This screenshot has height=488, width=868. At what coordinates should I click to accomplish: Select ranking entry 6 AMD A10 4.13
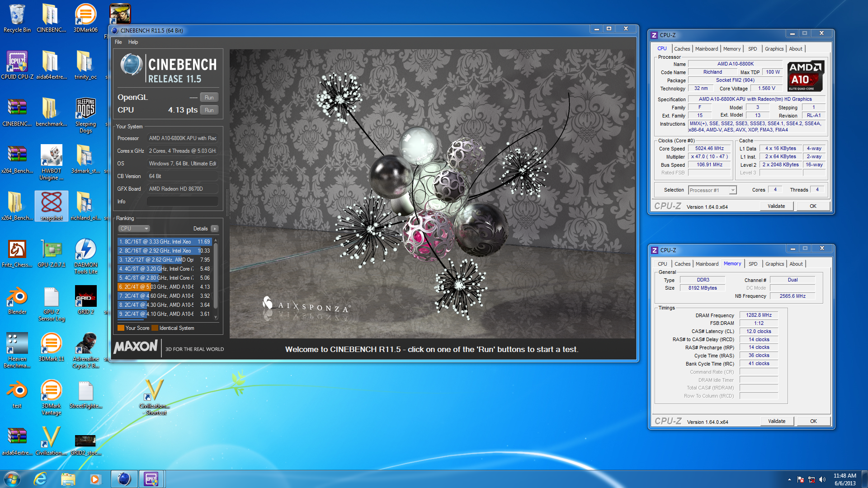coord(165,287)
